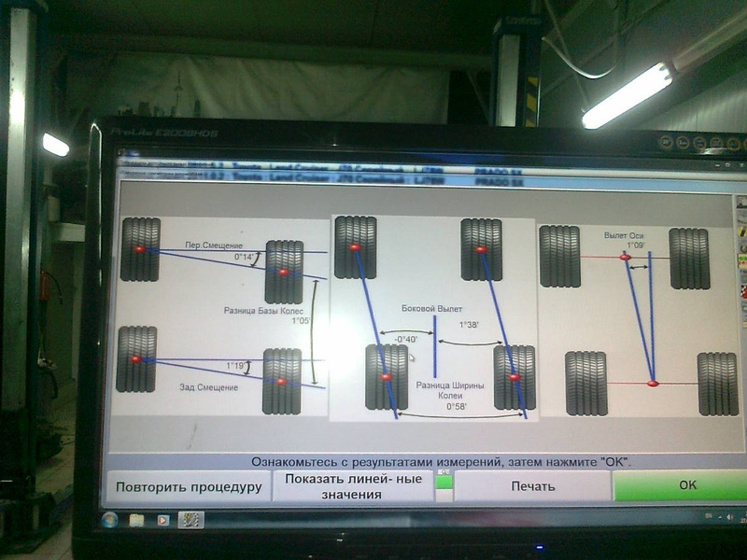
Task: Click the "Разница Ширины Колеи" label
Action: 450,390
